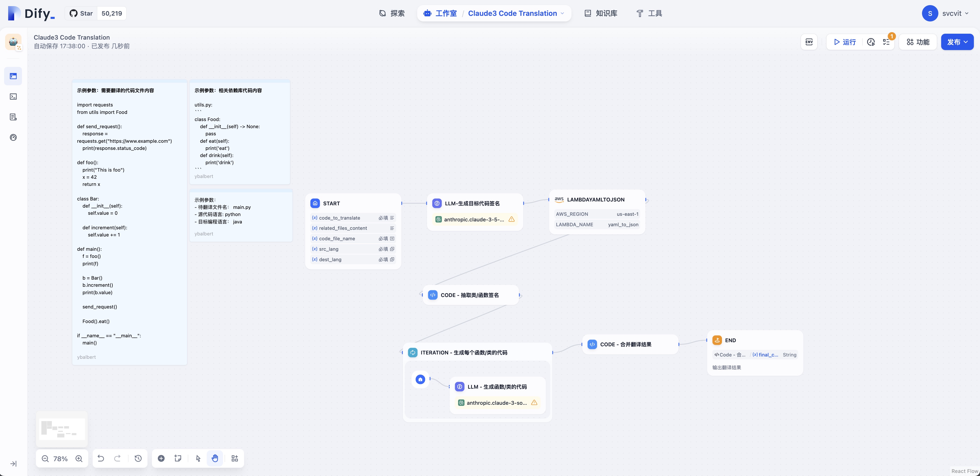Expand the collapsed left sidebar arrow
Screen dimensions: 980x476
13,464
